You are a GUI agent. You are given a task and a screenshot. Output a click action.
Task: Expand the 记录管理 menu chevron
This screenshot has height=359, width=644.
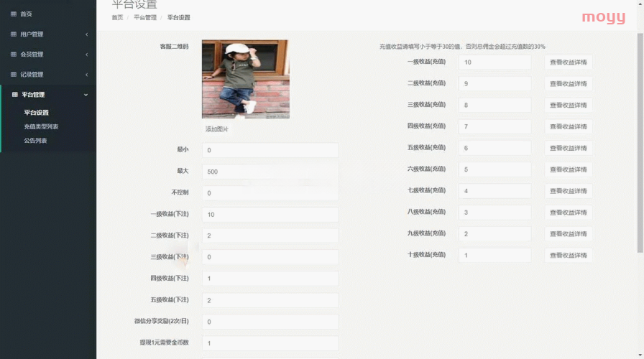pyautogui.click(x=87, y=75)
